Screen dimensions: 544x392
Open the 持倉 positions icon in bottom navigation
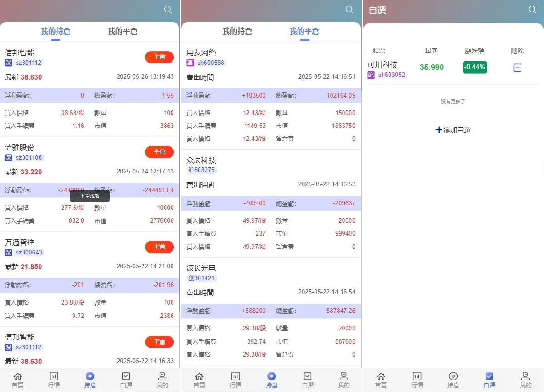coord(90,380)
